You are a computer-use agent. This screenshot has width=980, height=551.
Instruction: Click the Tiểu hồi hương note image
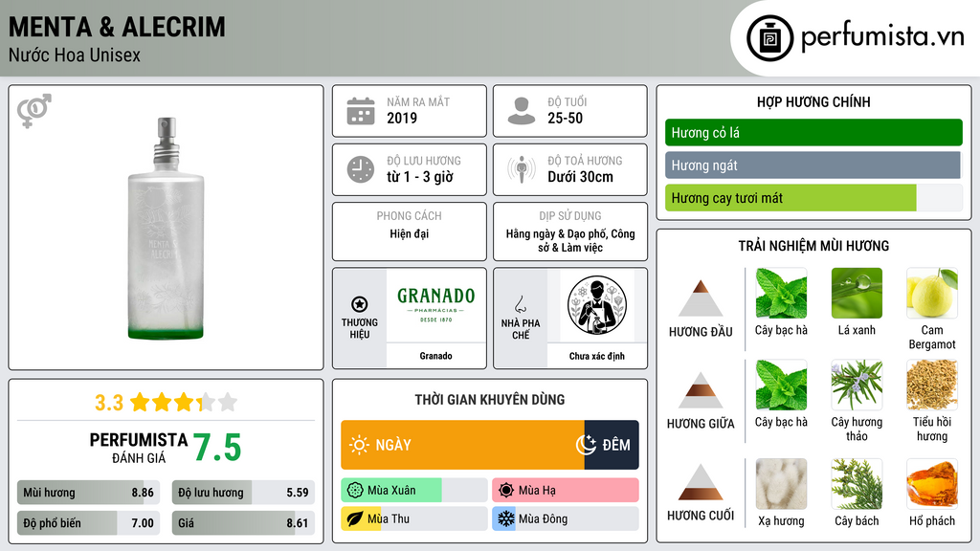(932, 385)
